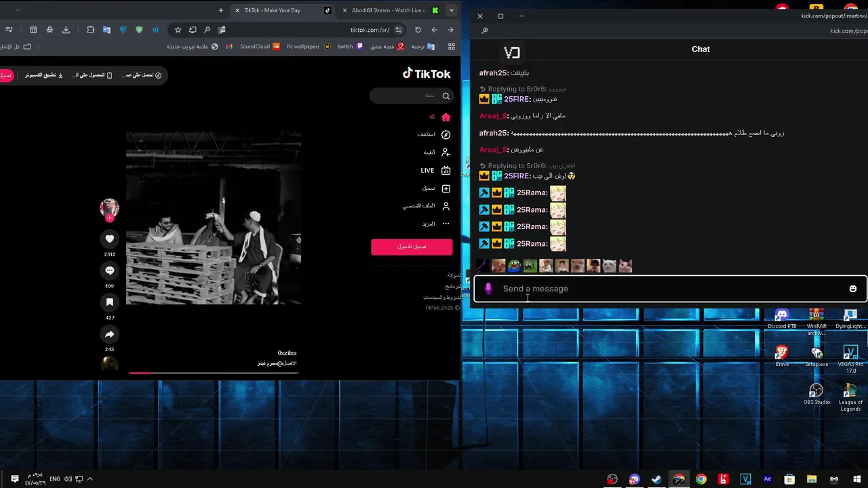Click the TikTok video progress bar
The width and height of the screenshot is (868, 488).
(x=214, y=372)
